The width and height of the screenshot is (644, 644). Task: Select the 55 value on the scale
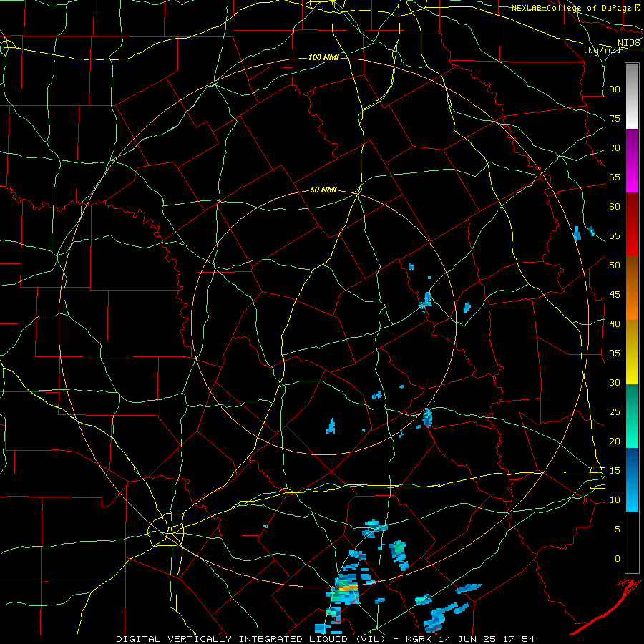coord(615,235)
